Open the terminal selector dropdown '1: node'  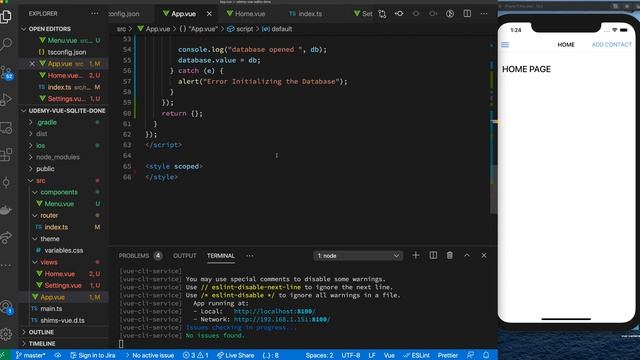coord(358,256)
